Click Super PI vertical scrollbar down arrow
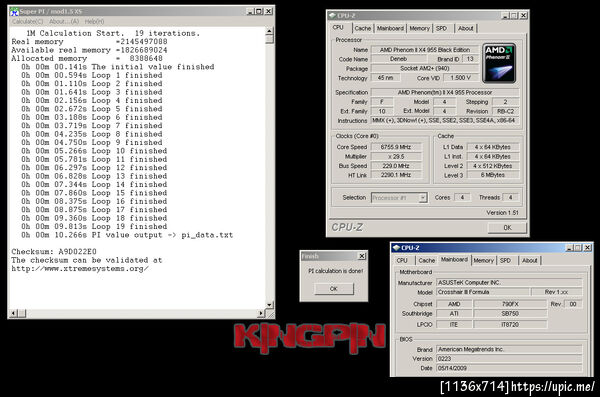 click(x=269, y=305)
